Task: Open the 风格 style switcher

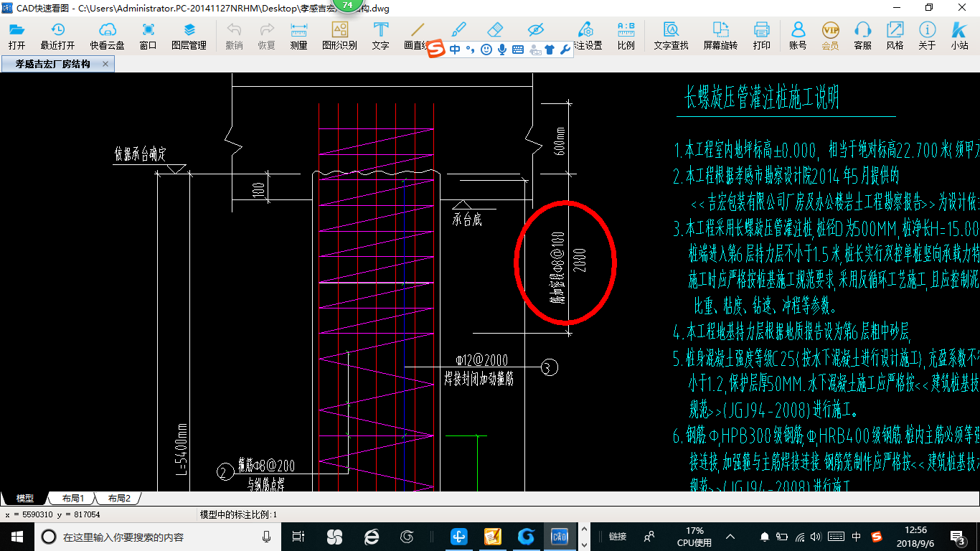Action: (895, 35)
